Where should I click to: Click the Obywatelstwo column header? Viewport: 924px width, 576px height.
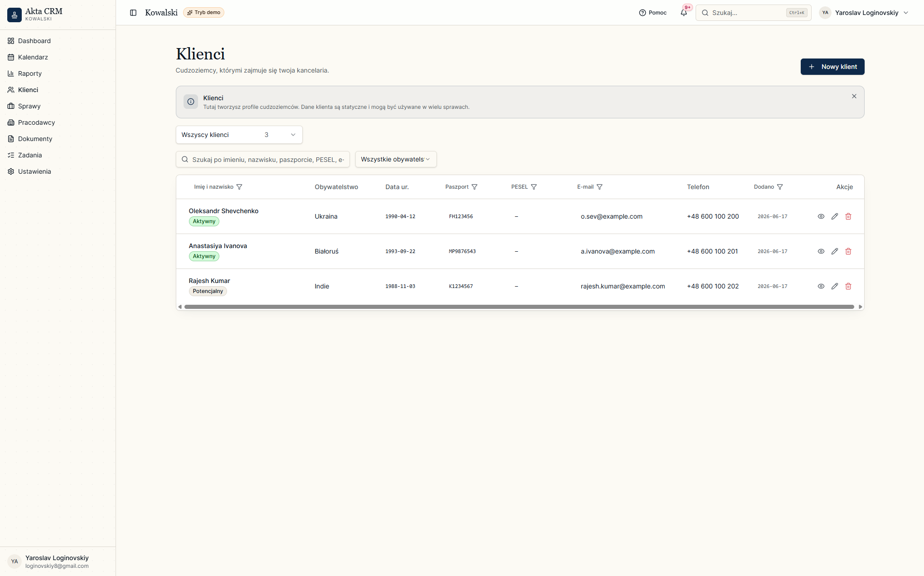pyautogui.click(x=336, y=187)
